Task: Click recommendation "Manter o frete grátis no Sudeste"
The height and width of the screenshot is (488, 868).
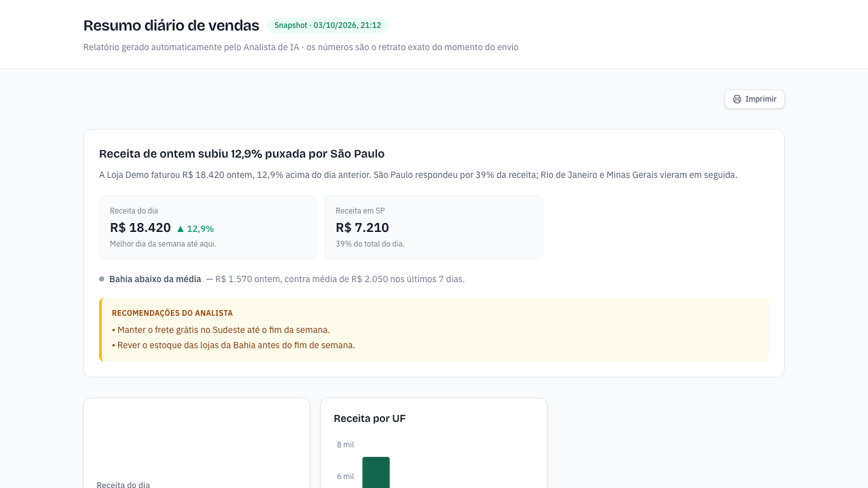Action: tap(221, 330)
